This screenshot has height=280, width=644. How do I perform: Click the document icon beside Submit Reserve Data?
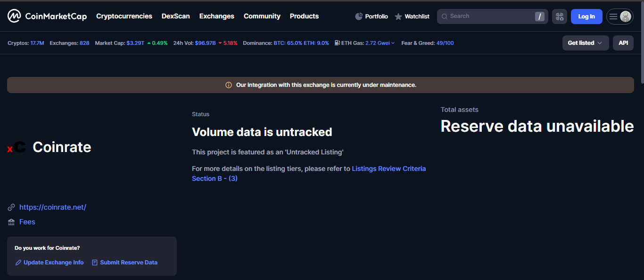click(95, 262)
